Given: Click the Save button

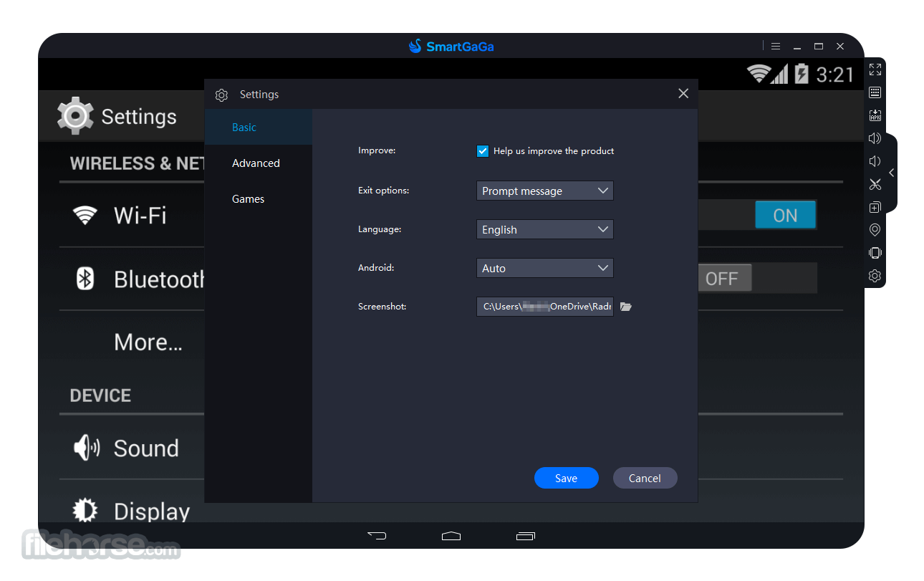Looking at the screenshot, I should tap(566, 478).
